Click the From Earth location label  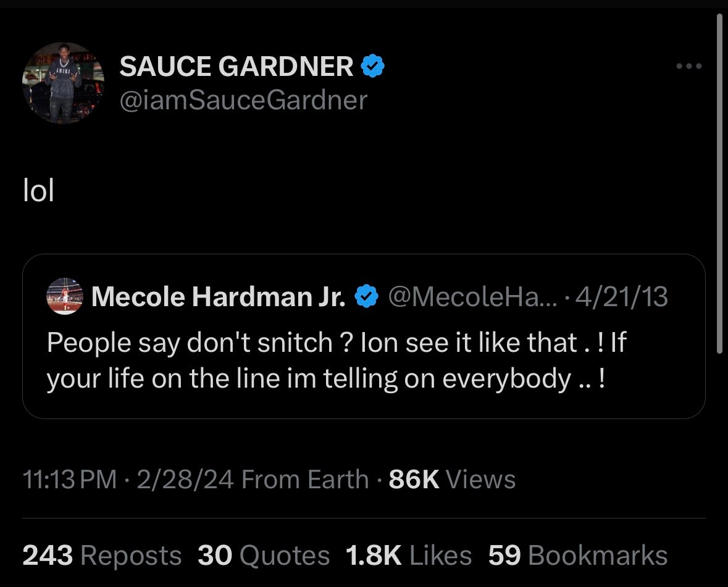(x=304, y=478)
